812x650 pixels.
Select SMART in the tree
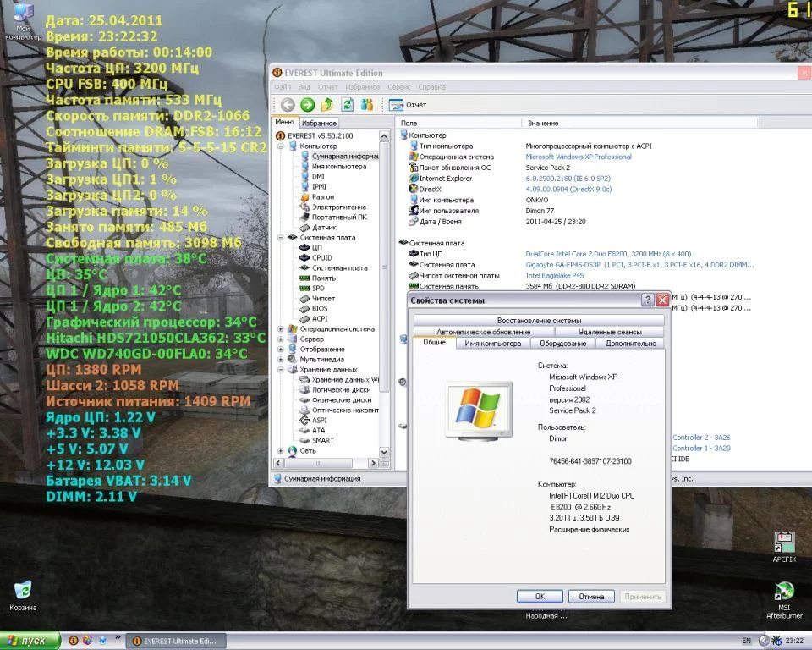point(322,441)
